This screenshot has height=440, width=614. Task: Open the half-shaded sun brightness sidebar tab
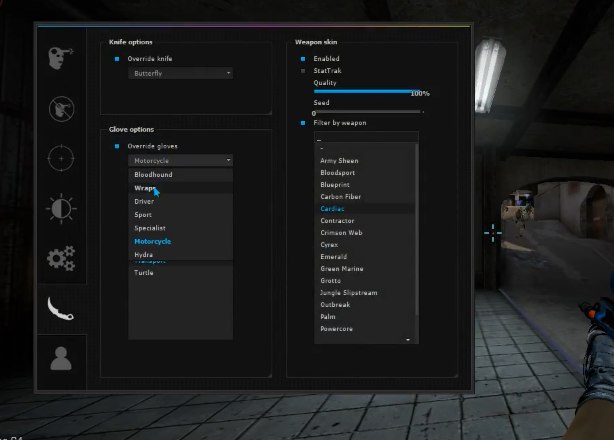point(61,209)
